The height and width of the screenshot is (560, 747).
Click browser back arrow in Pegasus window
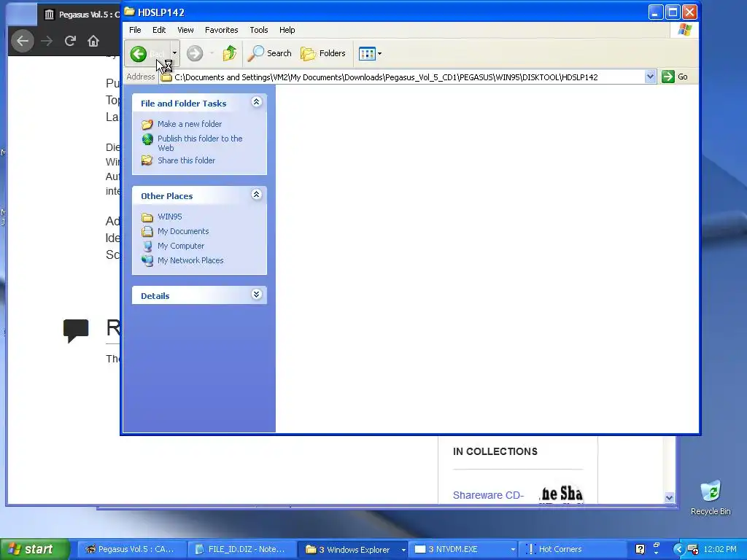23,41
